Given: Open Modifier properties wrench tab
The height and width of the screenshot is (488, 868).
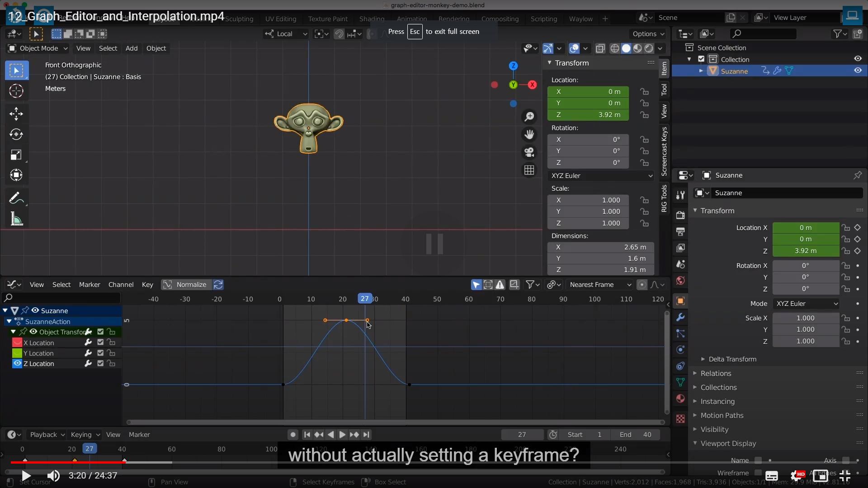Looking at the screenshot, I should click(x=680, y=317).
